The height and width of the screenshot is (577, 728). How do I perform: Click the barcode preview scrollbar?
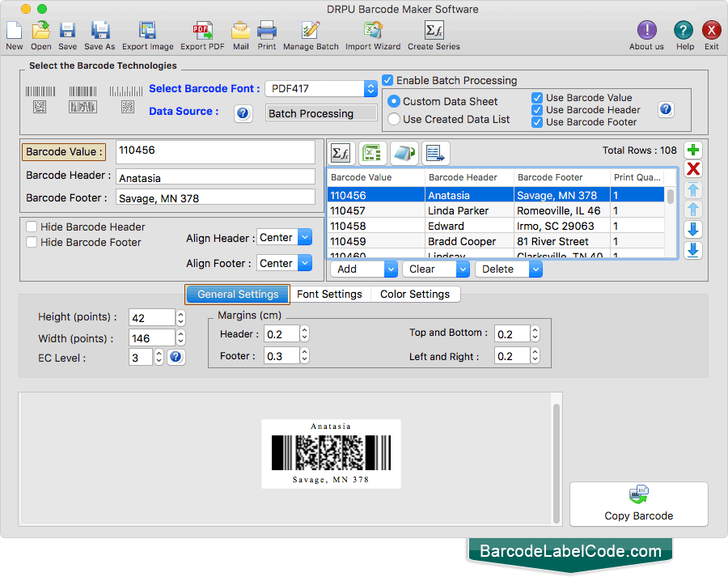pos(557,462)
